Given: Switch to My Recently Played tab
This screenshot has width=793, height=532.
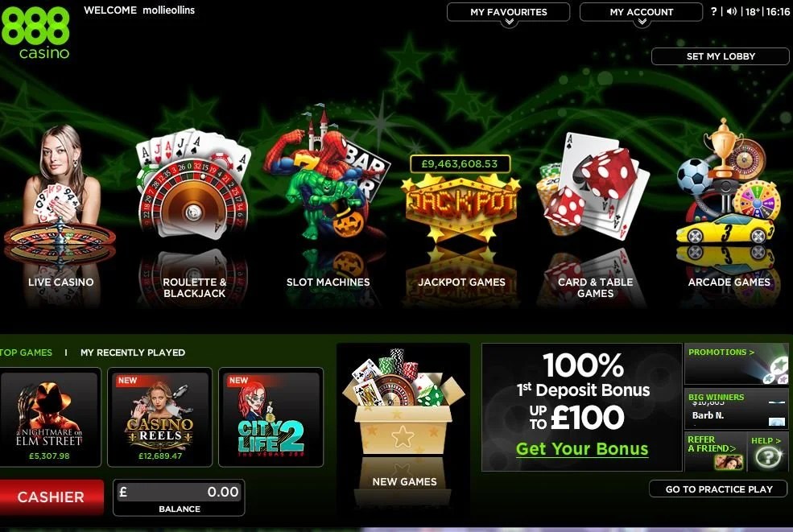Looking at the screenshot, I should (x=133, y=353).
